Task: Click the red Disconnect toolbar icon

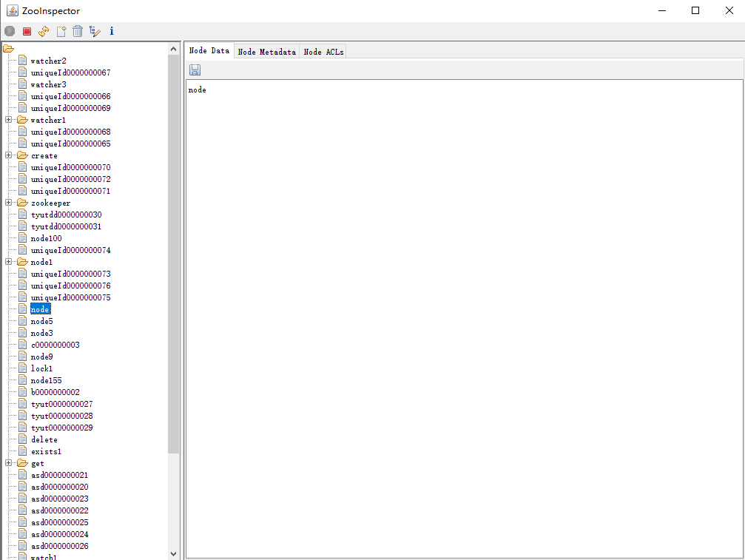Action: click(27, 31)
